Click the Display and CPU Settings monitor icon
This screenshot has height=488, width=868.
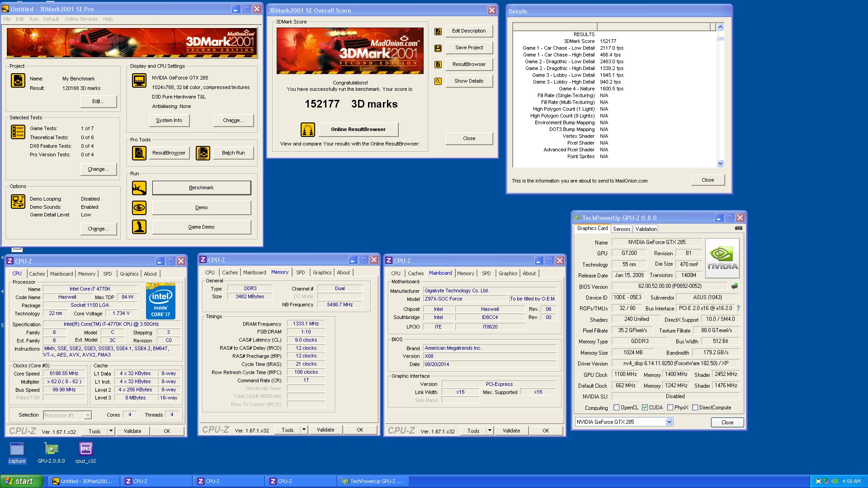click(x=139, y=80)
